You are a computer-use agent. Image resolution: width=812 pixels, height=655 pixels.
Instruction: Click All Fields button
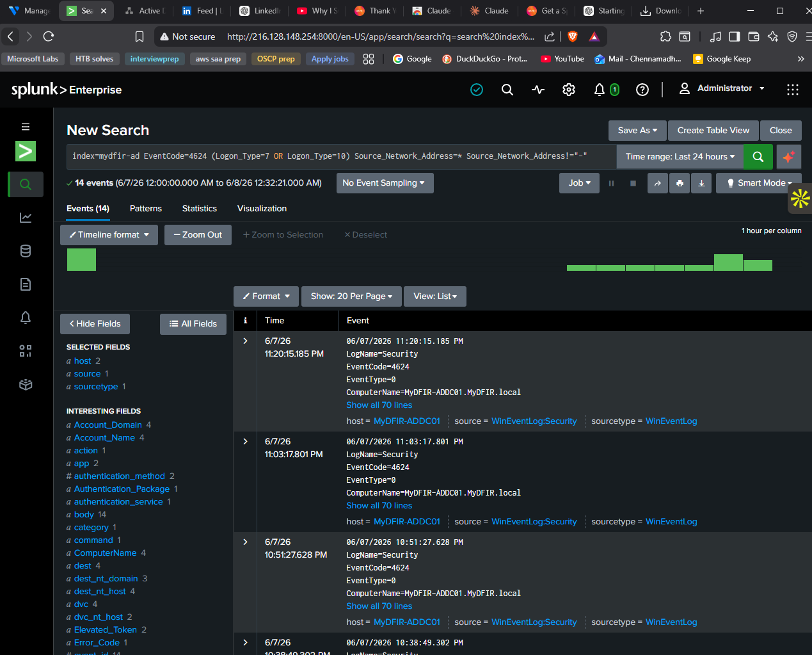193,324
